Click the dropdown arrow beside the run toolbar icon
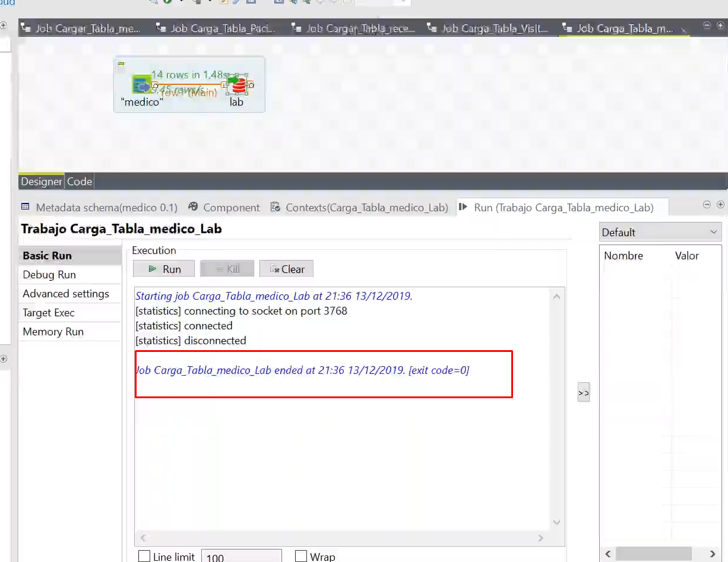The height and width of the screenshot is (562, 728). coord(181,3)
